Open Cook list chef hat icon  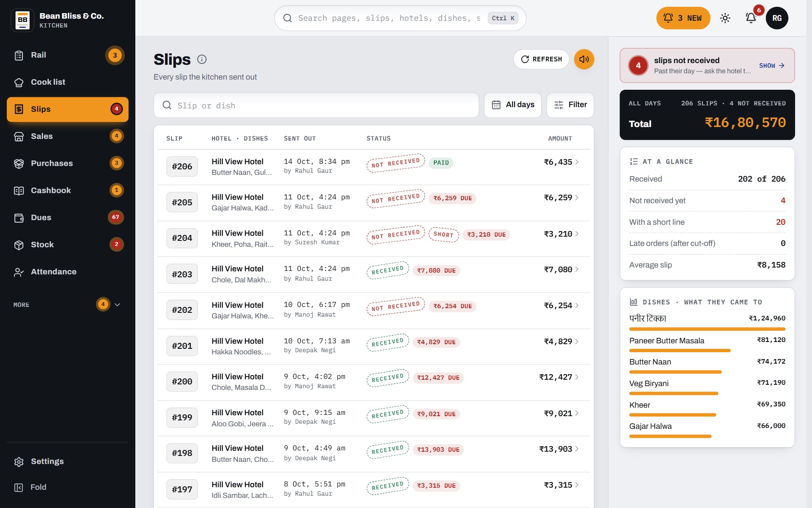[19, 83]
